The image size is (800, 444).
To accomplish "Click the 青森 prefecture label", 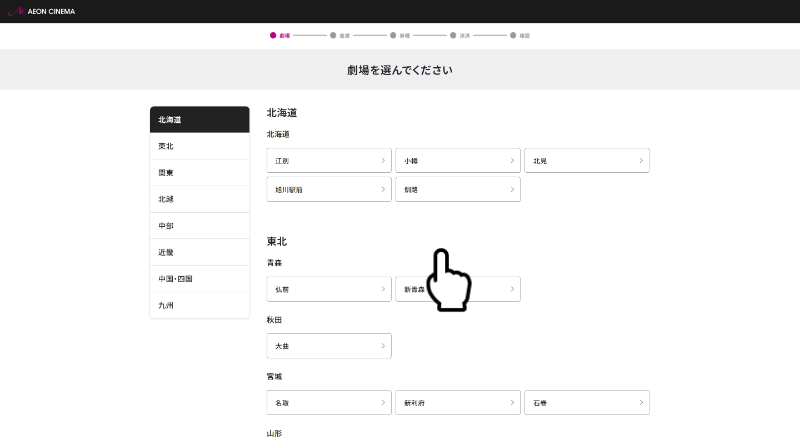I will 274,263.
